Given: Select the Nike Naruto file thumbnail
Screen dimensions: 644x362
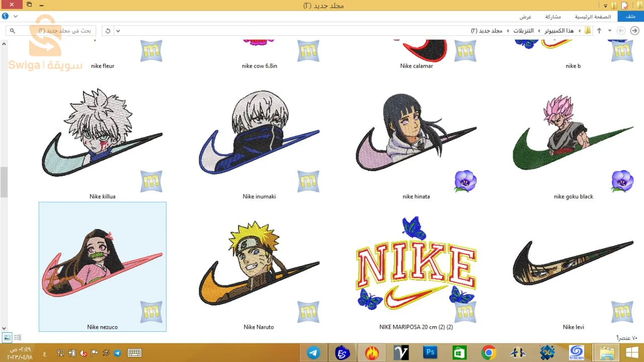Looking at the screenshot, I should click(259, 267).
